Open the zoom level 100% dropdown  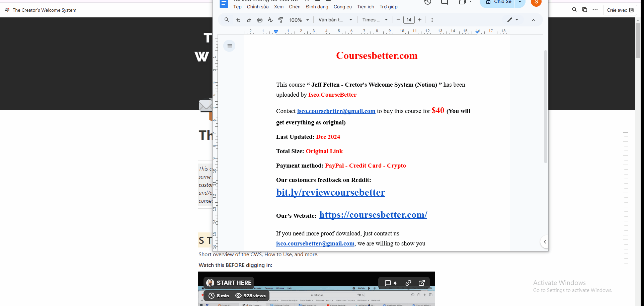[x=299, y=20]
